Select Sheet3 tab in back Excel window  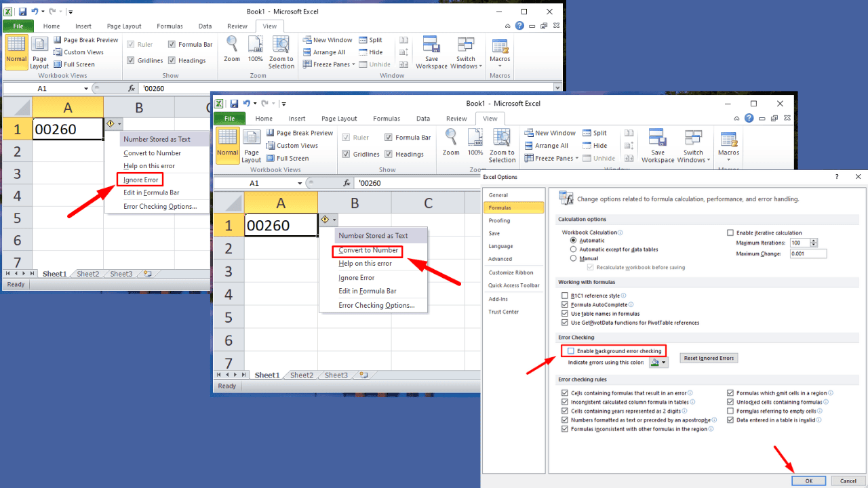point(121,274)
